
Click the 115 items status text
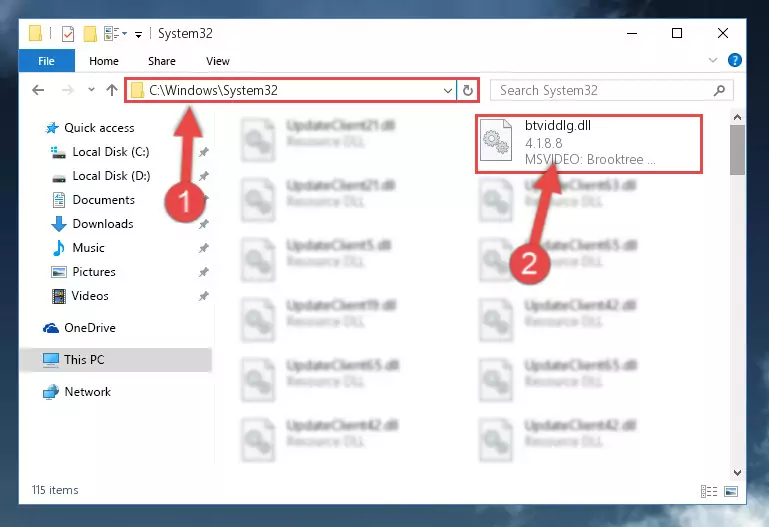tap(55, 490)
